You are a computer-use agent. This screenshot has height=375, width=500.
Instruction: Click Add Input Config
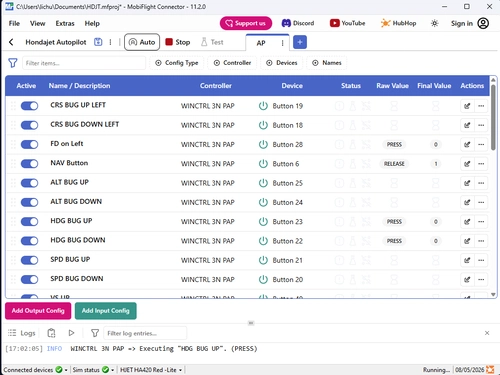(x=106, y=311)
